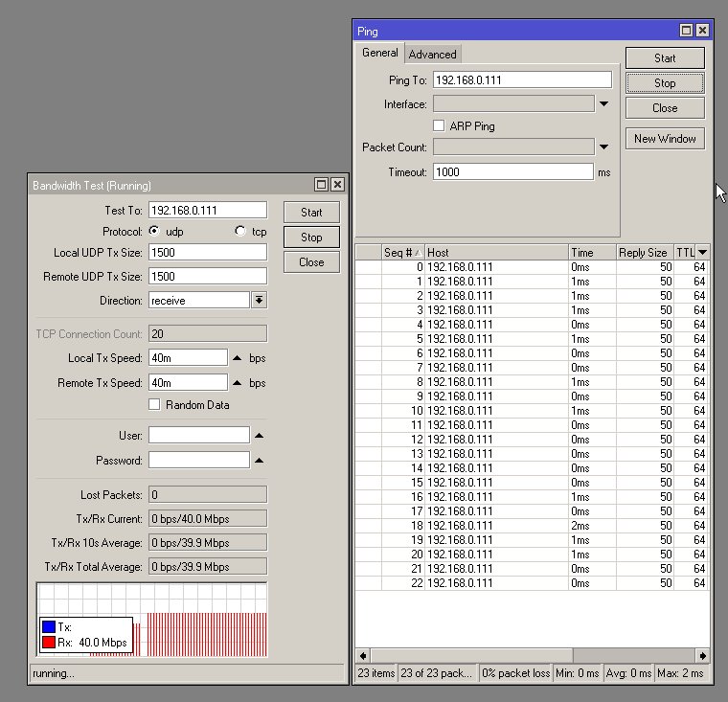Click the Password input field
The image size is (728, 702).
(199, 460)
